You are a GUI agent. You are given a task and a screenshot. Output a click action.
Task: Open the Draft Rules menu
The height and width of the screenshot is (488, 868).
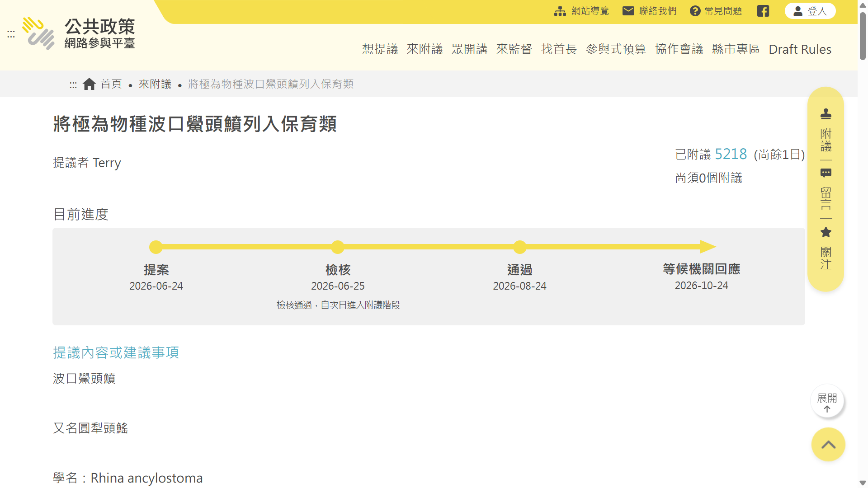point(800,49)
